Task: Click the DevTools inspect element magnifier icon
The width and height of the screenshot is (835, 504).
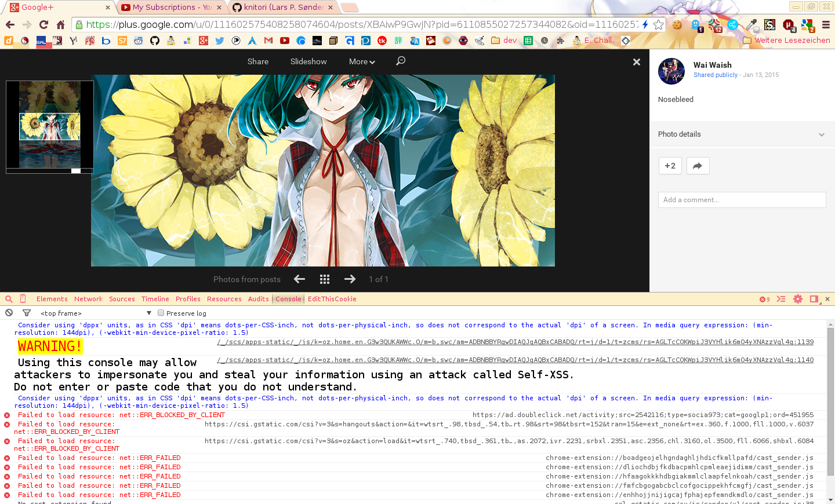Action: pos(9,299)
